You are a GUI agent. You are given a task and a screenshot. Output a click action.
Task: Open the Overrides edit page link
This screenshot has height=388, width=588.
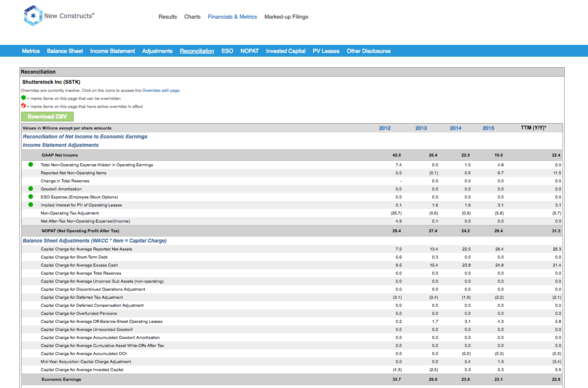pyautogui.click(x=161, y=91)
